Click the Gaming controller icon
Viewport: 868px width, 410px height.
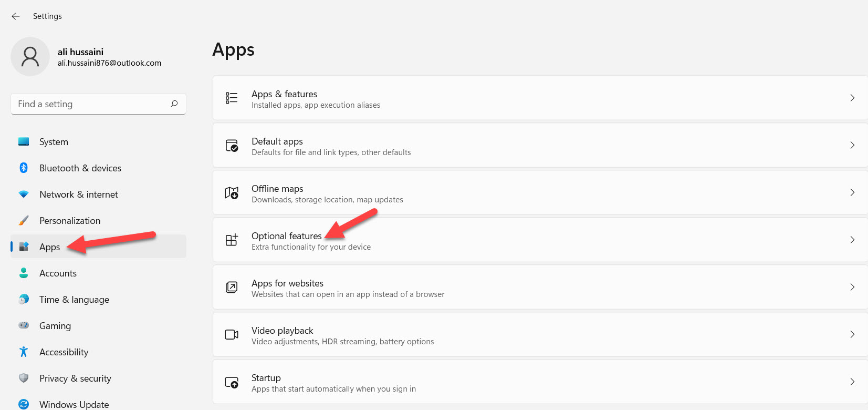(x=24, y=325)
